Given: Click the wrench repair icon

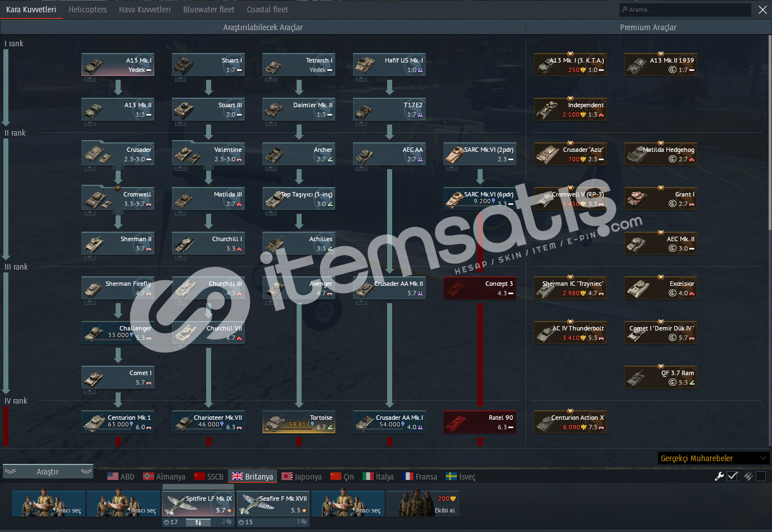Looking at the screenshot, I should tap(719, 476).
